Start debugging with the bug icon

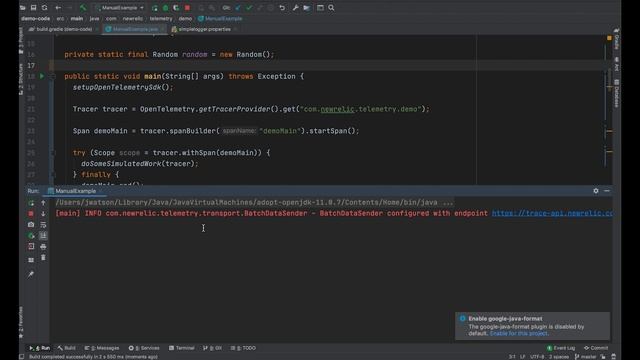coord(165,8)
